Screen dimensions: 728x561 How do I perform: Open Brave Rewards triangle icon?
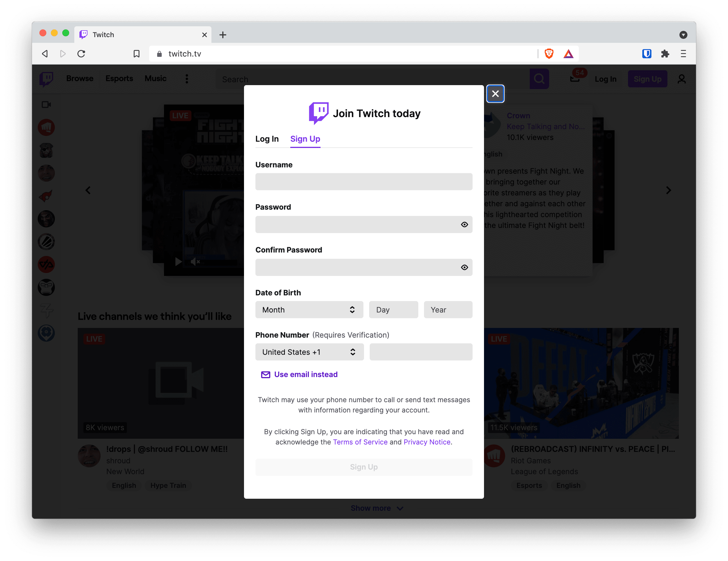[568, 54]
